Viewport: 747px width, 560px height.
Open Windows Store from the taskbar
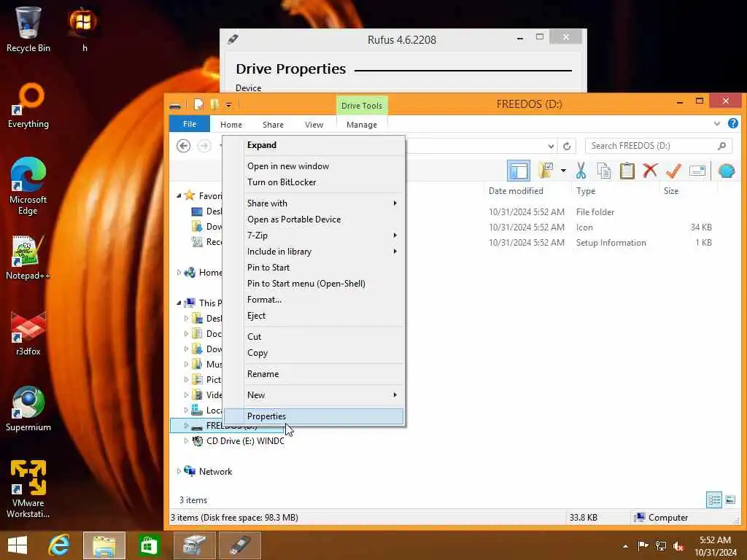coord(149,545)
